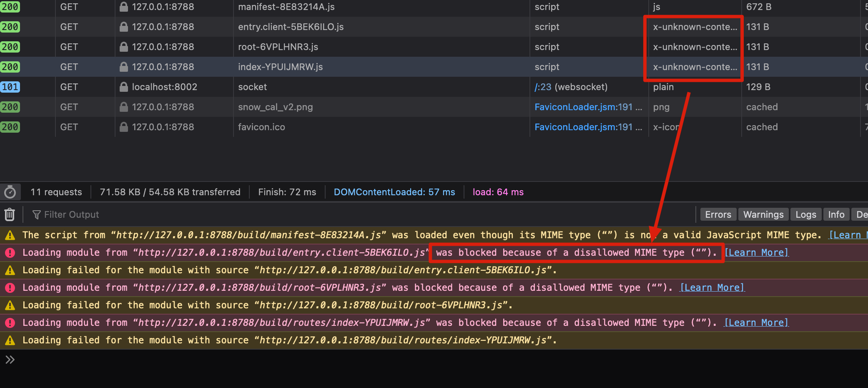Click the first error warning icon in console
This screenshot has width=868, height=388.
(10, 252)
